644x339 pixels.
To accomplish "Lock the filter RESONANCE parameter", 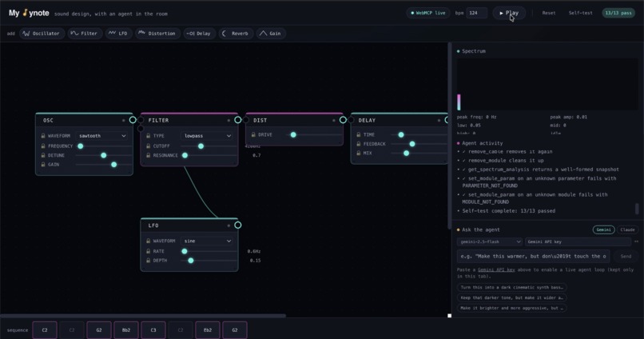I will tap(149, 155).
